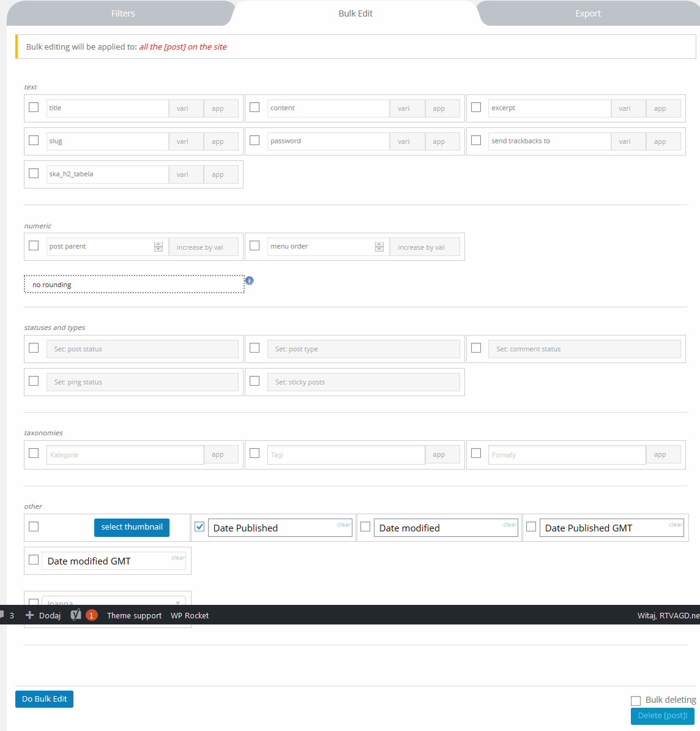
Task: Click the plus icon next to Dodaj
Action: pyautogui.click(x=29, y=615)
